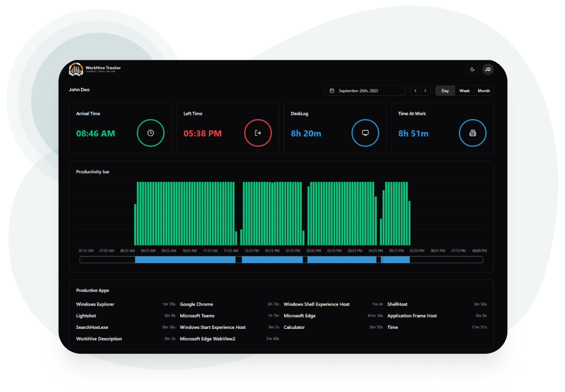Switch to the Week view tab
565x392 pixels.
(x=464, y=91)
